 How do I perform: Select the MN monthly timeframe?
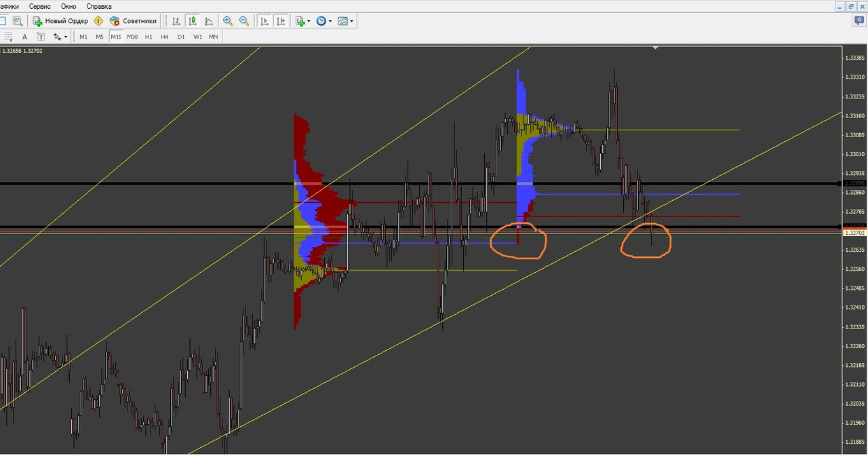click(214, 37)
